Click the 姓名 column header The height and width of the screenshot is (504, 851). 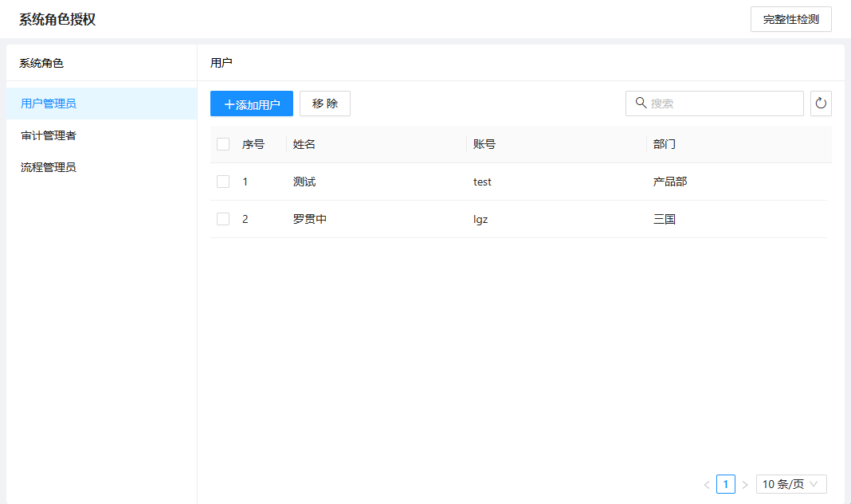pyautogui.click(x=304, y=144)
